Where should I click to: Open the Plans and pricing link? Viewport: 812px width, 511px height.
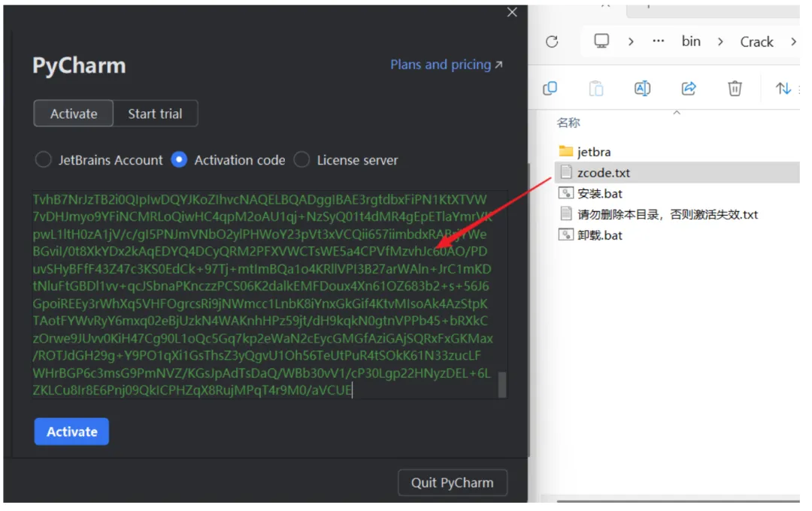click(447, 65)
